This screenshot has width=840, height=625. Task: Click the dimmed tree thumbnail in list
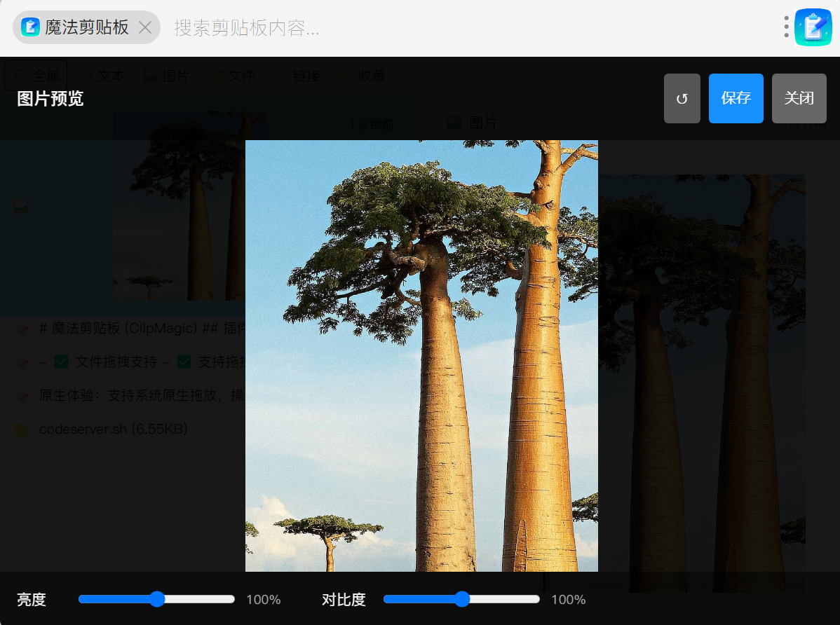(x=179, y=206)
